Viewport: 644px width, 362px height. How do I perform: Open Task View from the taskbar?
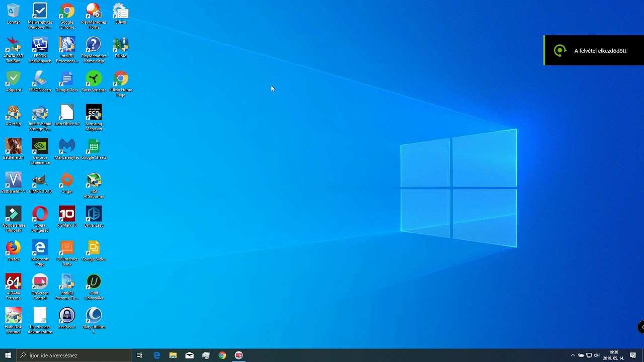pos(139,355)
